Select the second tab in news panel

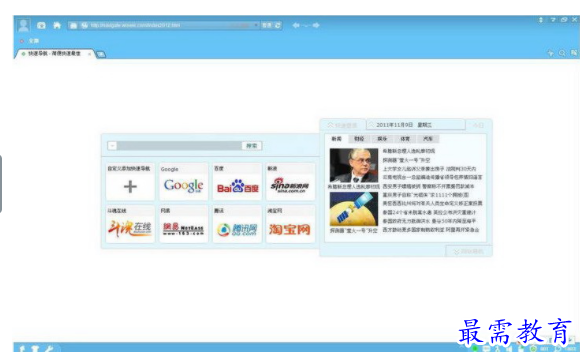[x=359, y=139]
